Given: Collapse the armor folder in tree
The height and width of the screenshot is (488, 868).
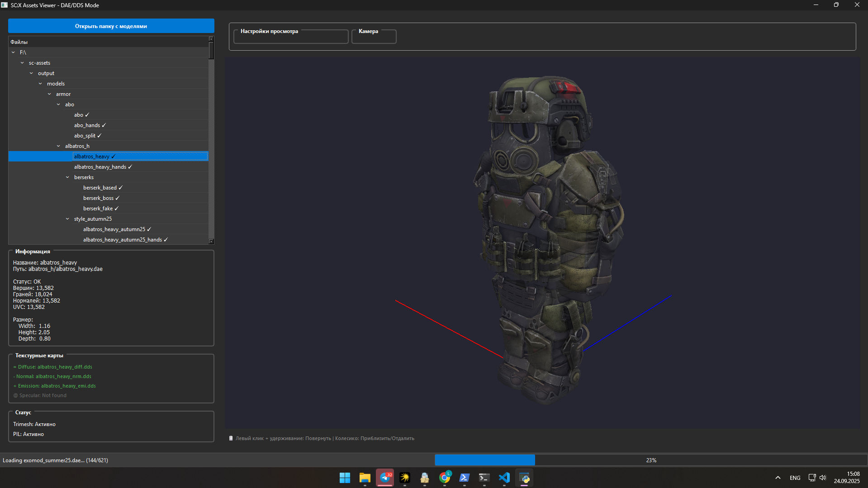Looking at the screenshot, I should click(49, 94).
